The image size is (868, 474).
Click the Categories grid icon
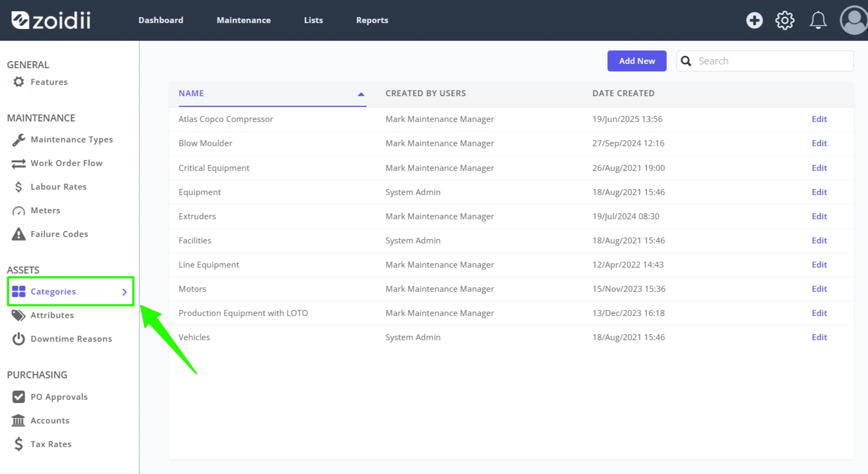pyautogui.click(x=19, y=291)
